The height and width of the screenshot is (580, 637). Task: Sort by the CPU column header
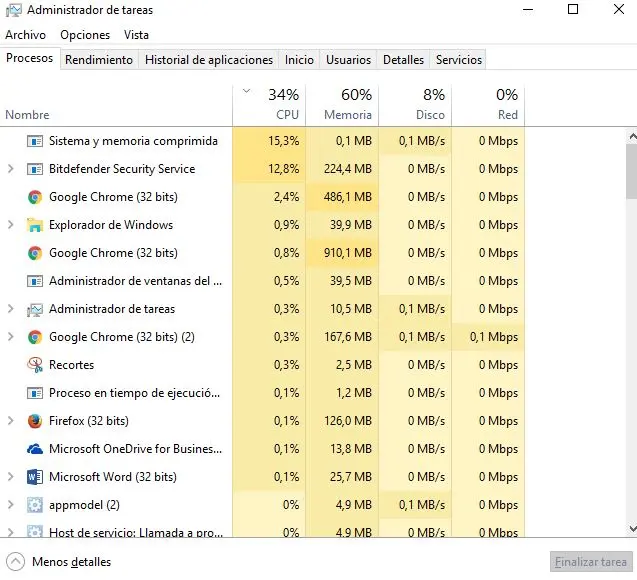(269, 106)
